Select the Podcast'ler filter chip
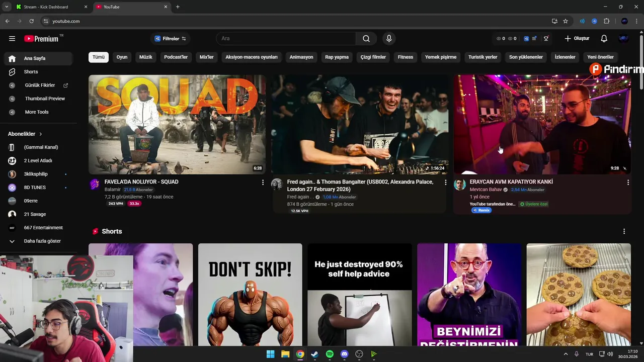Screen dimensions: 644x362 point(176,57)
